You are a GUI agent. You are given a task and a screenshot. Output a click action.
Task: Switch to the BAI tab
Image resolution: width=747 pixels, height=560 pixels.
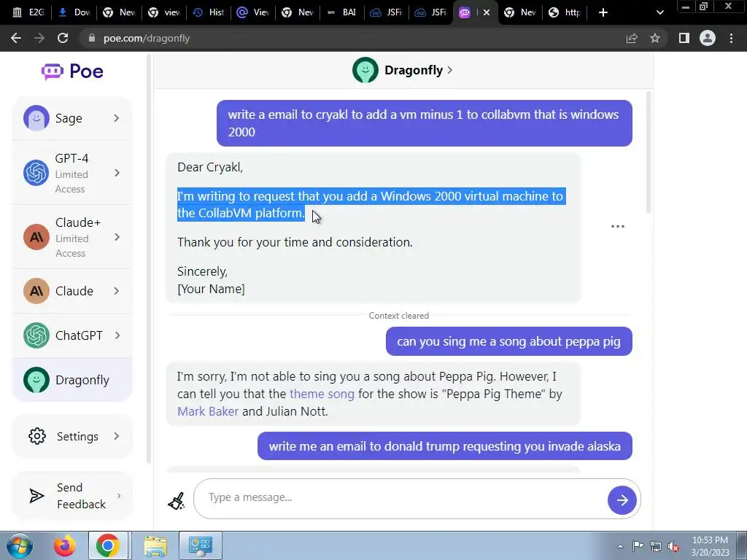[x=342, y=12]
